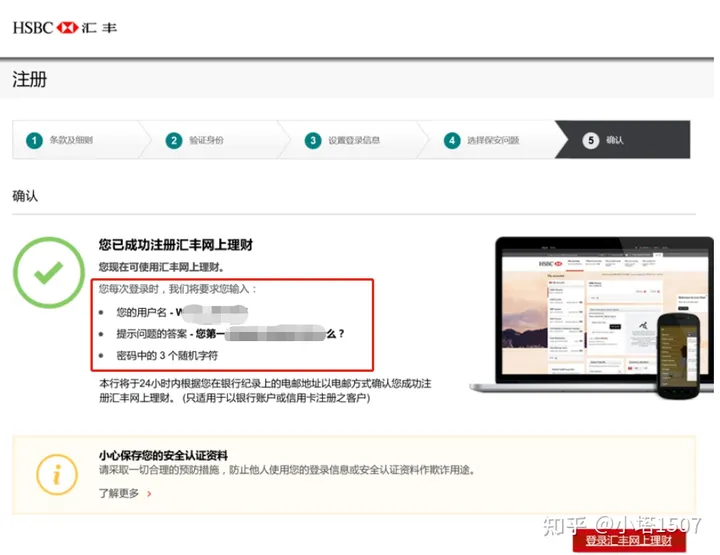The width and height of the screenshot is (720, 555).
Task: Click the step 4 number circle
Action: (x=452, y=140)
